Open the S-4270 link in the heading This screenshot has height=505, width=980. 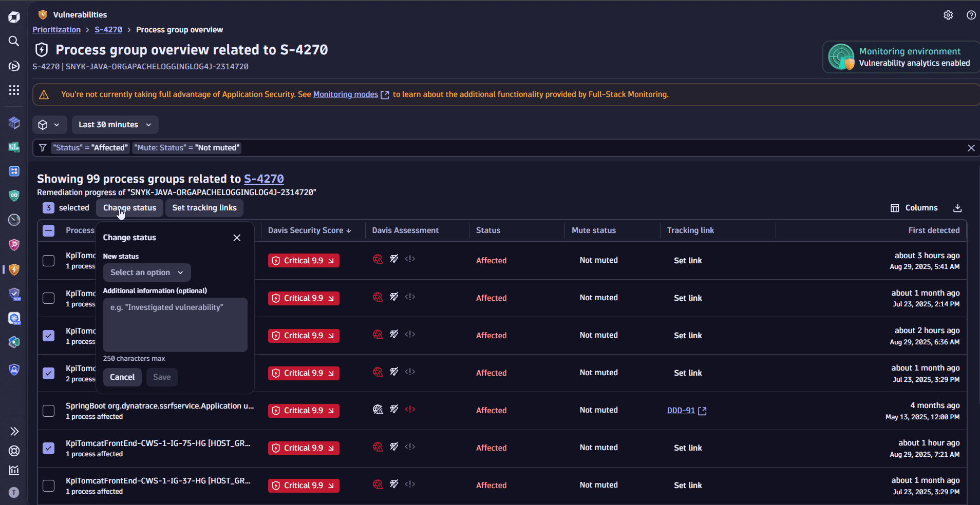[x=264, y=179]
